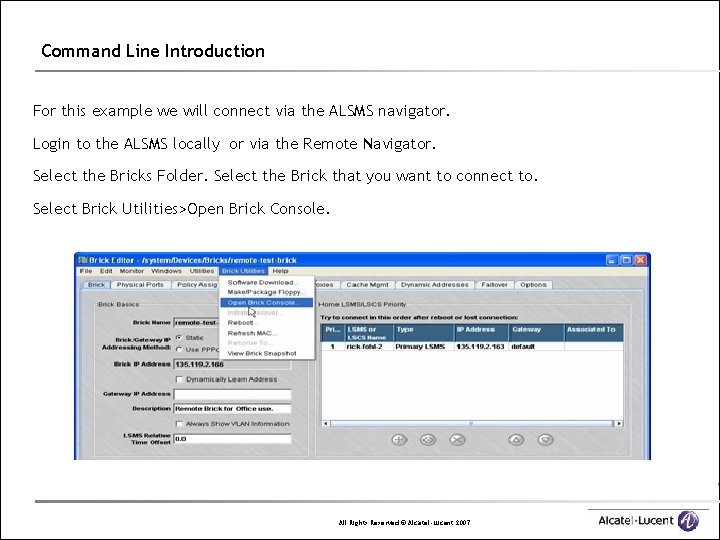Choose Make/Package Floppy menu entry
Screen dimensions: 720x540
click(267, 292)
